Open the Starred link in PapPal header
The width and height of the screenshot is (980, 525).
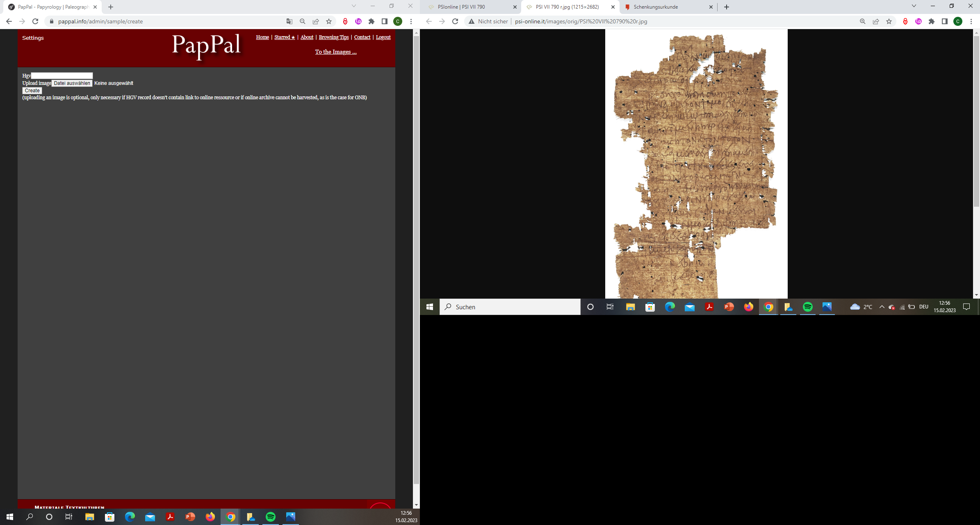click(x=285, y=37)
